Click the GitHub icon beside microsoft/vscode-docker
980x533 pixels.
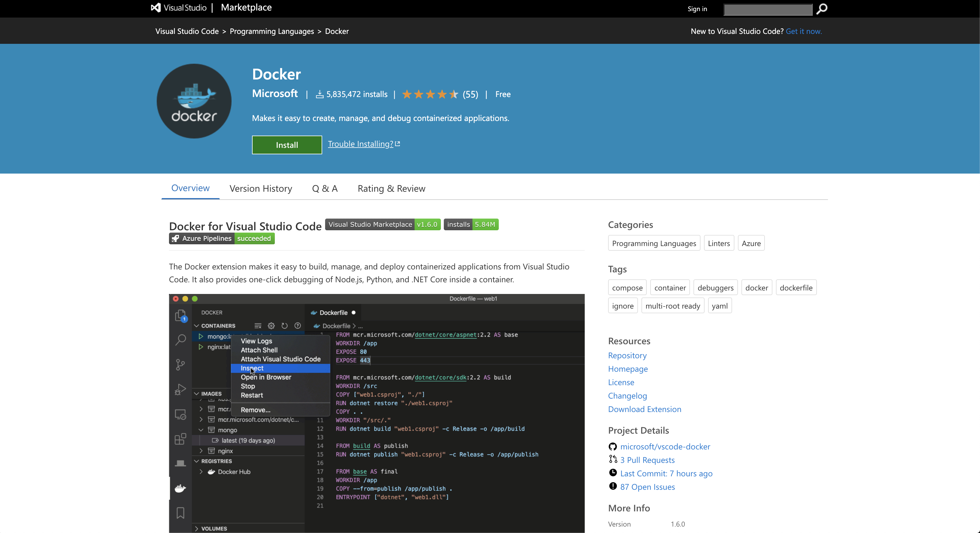[x=613, y=446]
